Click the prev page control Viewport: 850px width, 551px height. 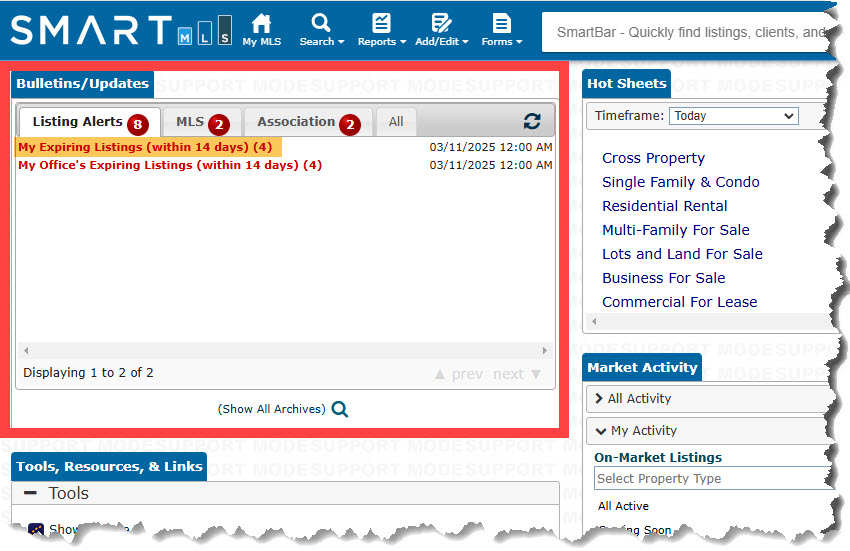(x=459, y=374)
